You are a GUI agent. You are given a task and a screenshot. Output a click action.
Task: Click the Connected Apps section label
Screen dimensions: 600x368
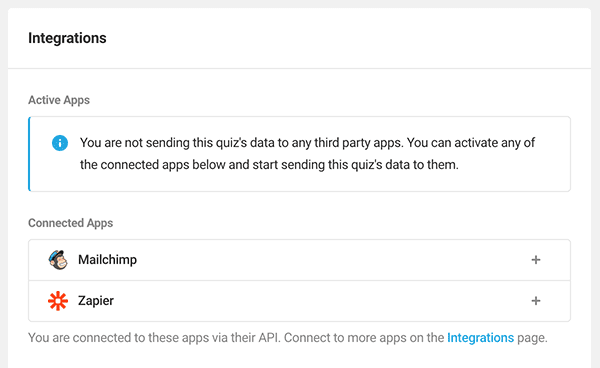(70, 223)
